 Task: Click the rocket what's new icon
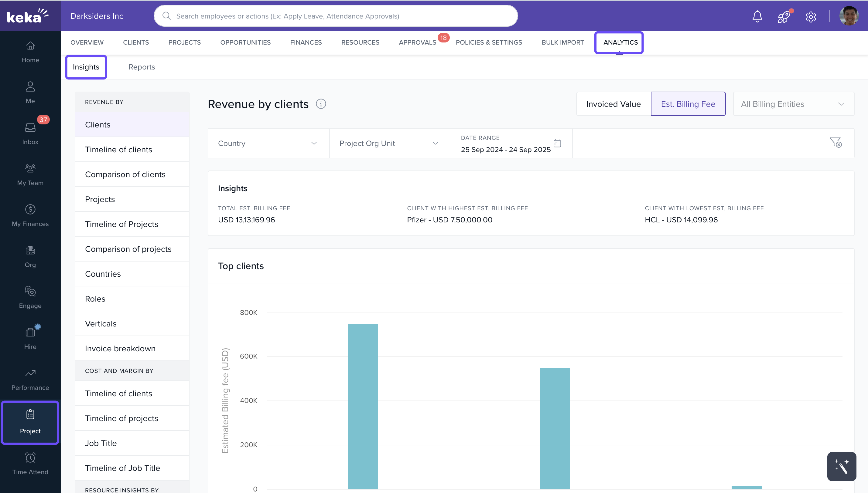tap(784, 16)
